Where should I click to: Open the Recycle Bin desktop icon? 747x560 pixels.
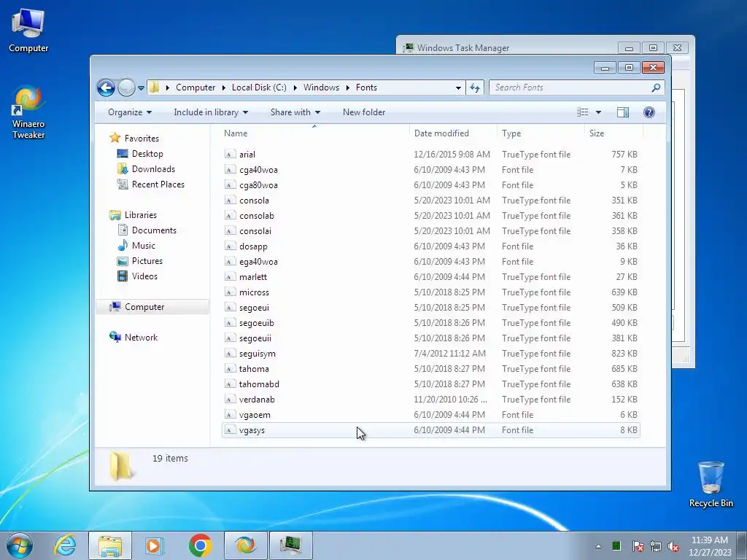(x=711, y=484)
